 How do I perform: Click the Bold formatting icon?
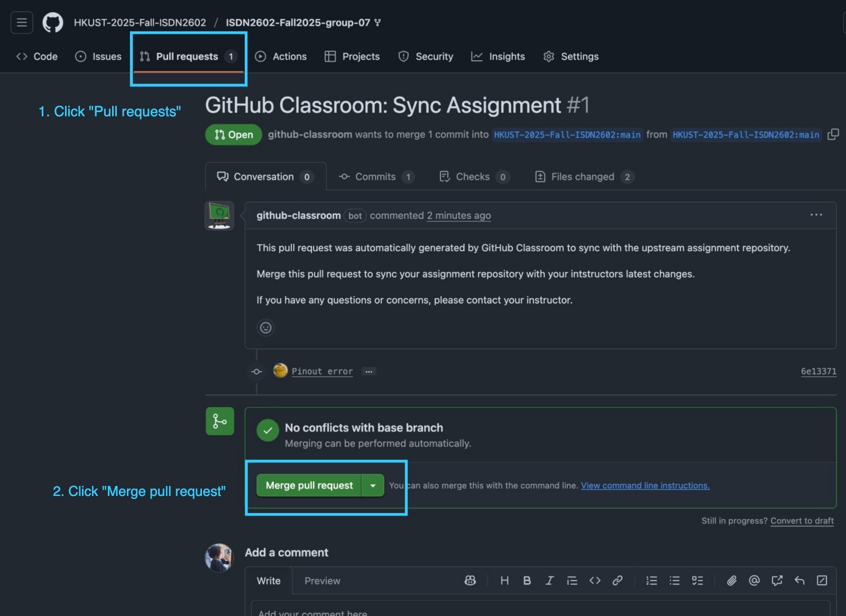(x=527, y=581)
